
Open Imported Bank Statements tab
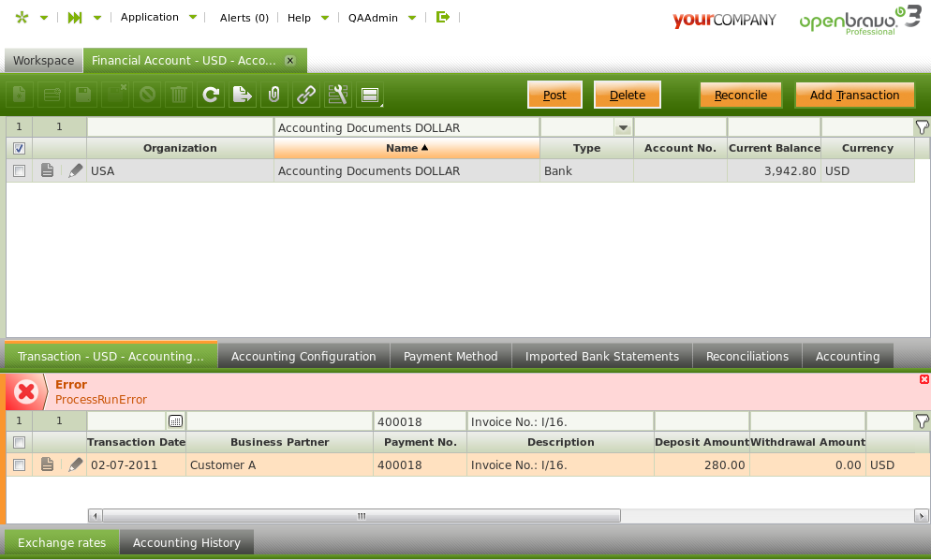(602, 356)
